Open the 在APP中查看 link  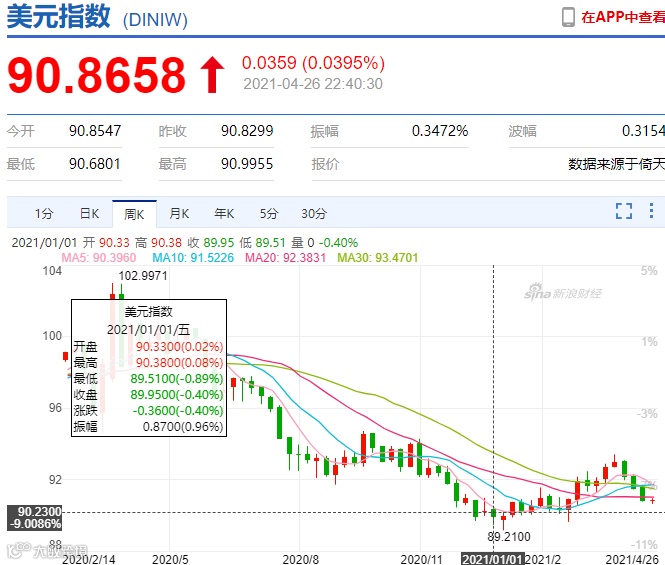click(623, 17)
